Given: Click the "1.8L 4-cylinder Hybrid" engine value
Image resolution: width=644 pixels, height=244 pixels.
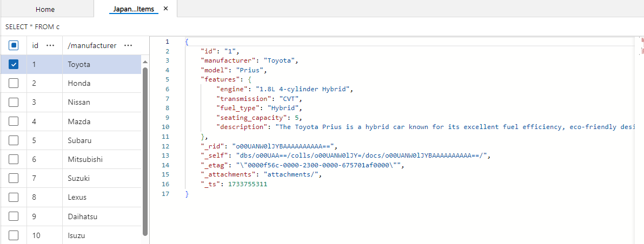Looking at the screenshot, I should 304,89.
